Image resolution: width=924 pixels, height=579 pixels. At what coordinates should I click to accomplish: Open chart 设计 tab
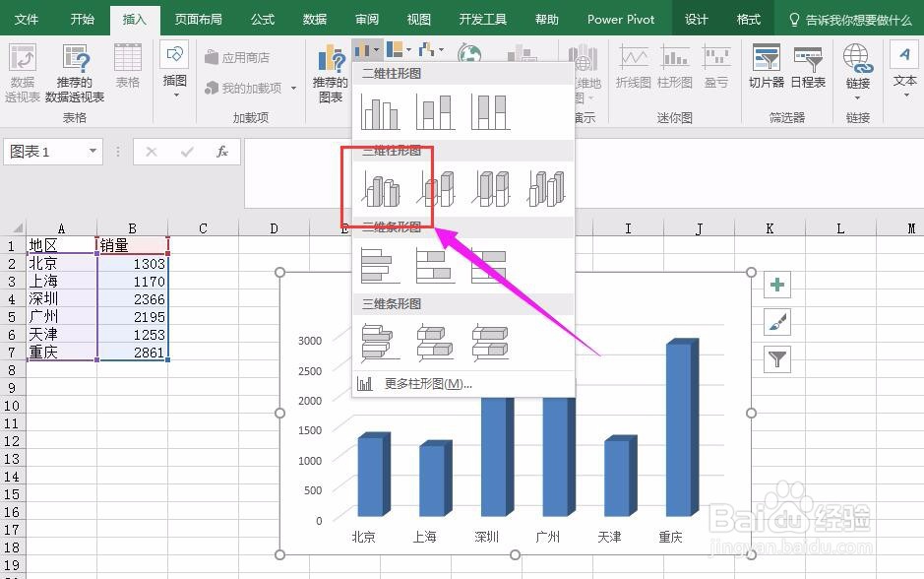(697, 20)
